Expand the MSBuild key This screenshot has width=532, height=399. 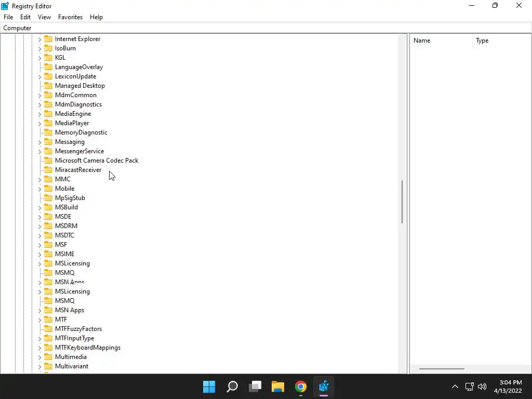point(39,208)
